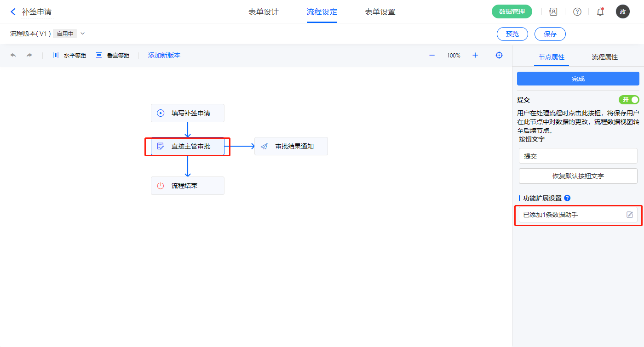The height and width of the screenshot is (347, 644).
Task: Select the 审批结果通知 node
Action: (291, 146)
